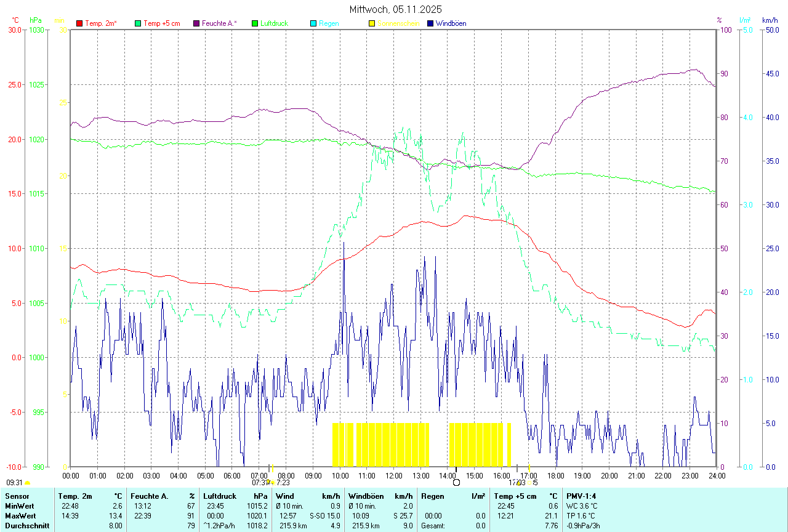The width and height of the screenshot is (788, 532).
Task: Click the yellow Sonnenschein legend square
Action: point(372,23)
